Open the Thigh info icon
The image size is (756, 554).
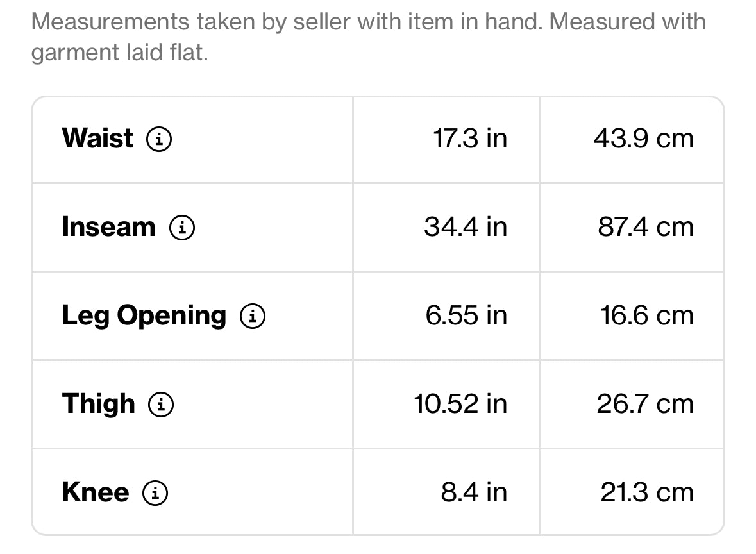coord(161,404)
